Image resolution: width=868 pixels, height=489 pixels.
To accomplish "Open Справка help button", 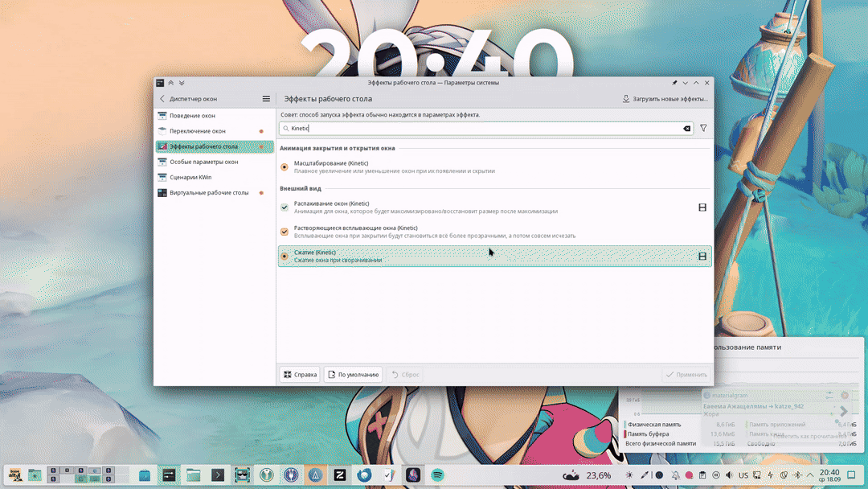I will [x=300, y=375].
